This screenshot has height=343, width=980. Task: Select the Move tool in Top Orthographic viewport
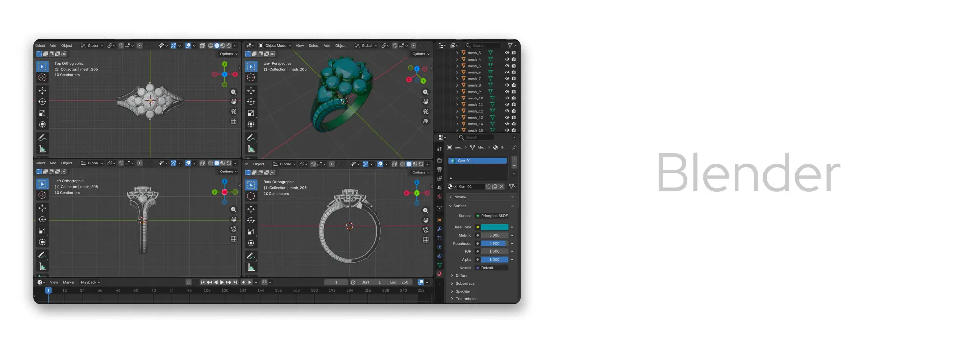[43, 91]
